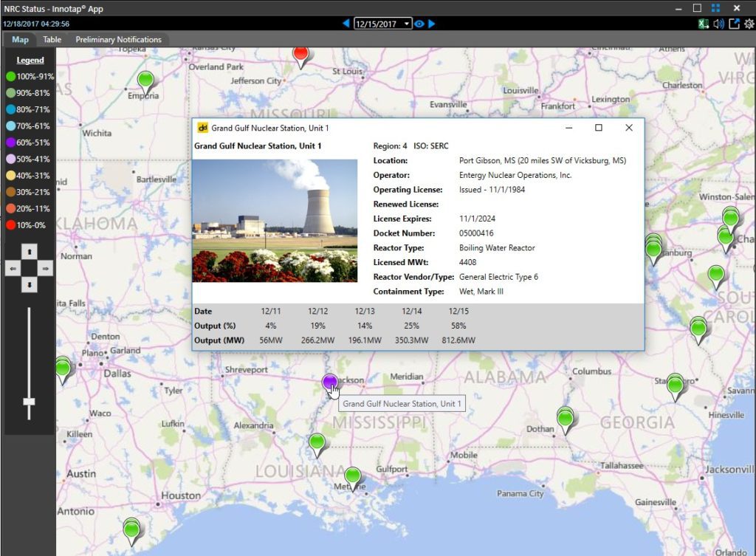Export data to Excel
756x556 pixels.
click(704, 24)
